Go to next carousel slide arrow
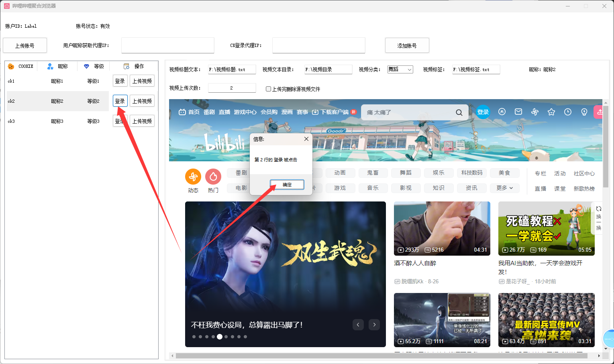 pos(374,325)
